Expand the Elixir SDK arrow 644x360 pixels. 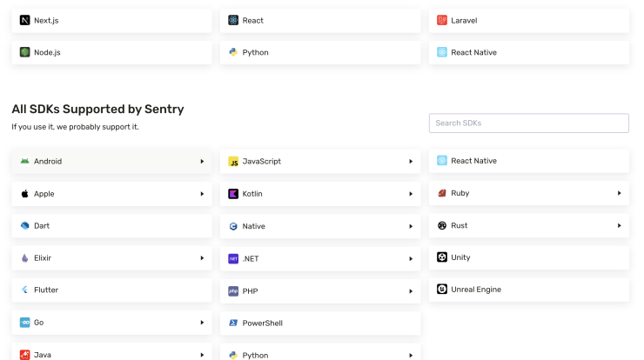click(x=202, y=258)
